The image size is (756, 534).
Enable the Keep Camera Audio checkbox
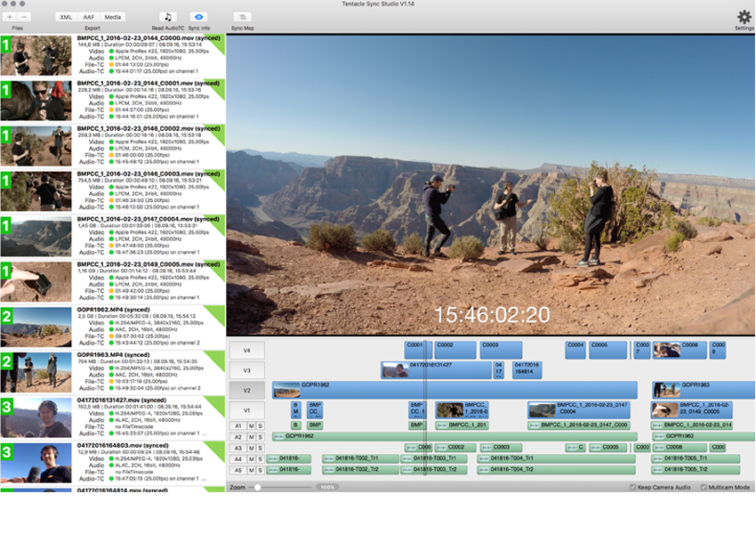tap(632, 488)
